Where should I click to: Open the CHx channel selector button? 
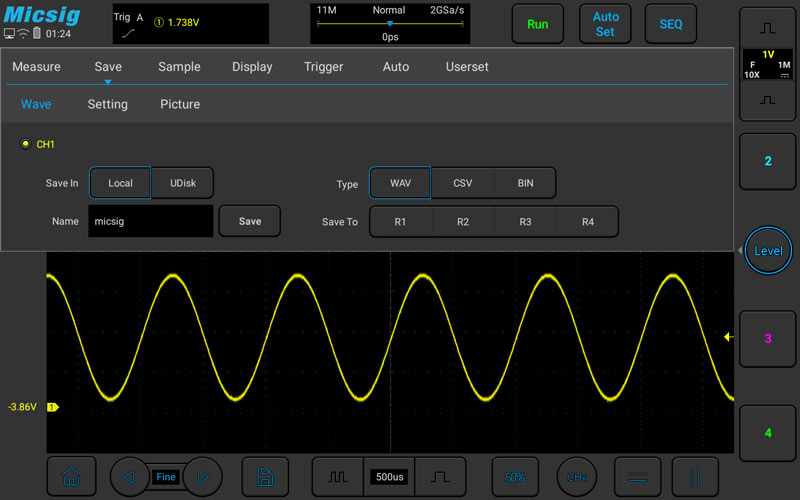click(577, 477)
